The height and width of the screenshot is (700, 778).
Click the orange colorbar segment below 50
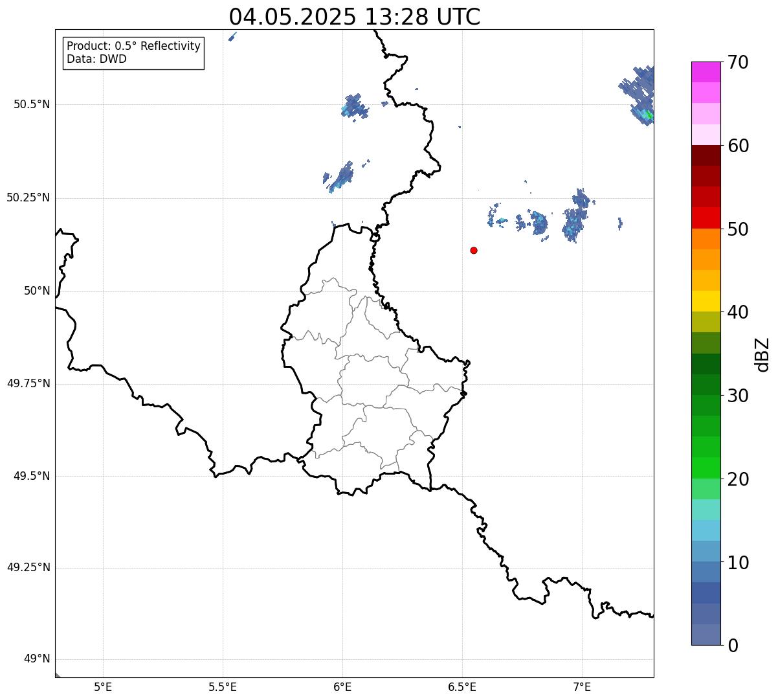706,239
